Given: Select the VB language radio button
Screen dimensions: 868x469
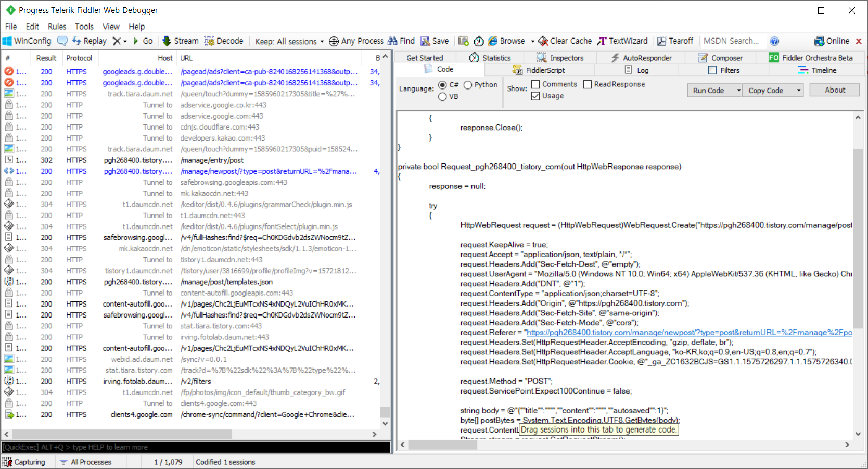Looking at the screenshot, I should pos(442,97).
